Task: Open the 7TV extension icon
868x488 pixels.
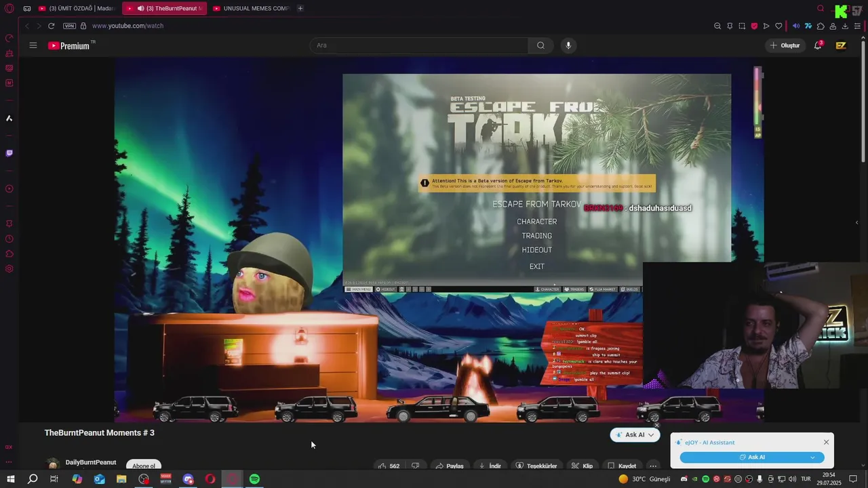Action: pyautogui.click(x=808, y=26)
